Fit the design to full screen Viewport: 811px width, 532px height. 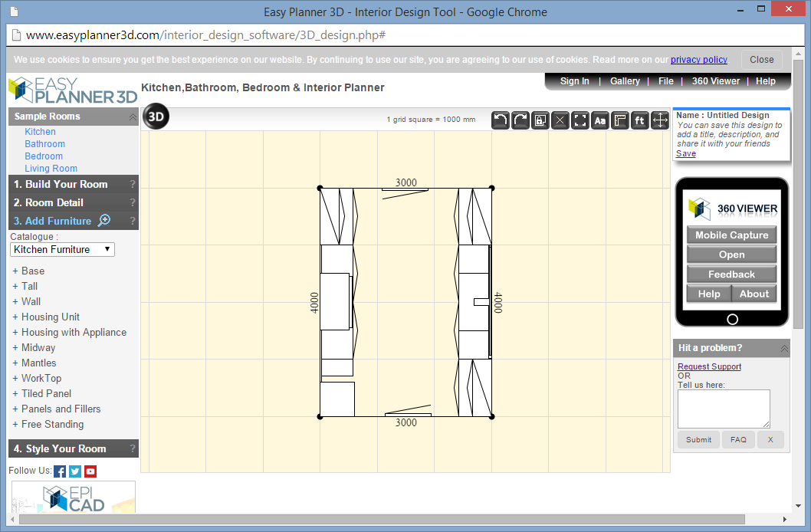tap(580, 120)
